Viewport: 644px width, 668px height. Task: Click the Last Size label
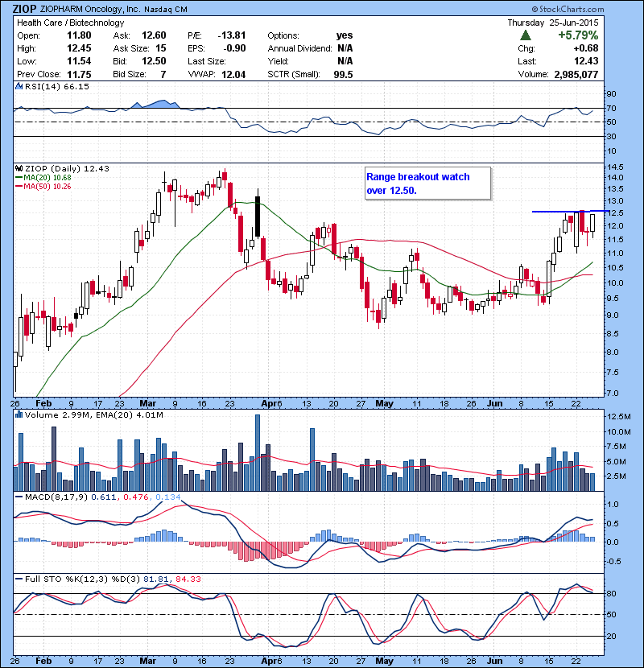tap(207, 61)
